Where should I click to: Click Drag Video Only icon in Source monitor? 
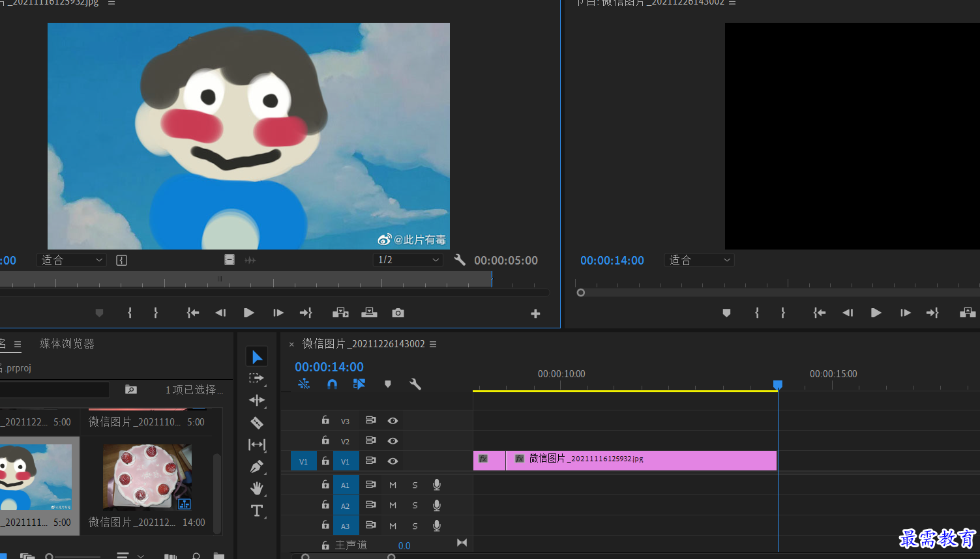point(230,260)
